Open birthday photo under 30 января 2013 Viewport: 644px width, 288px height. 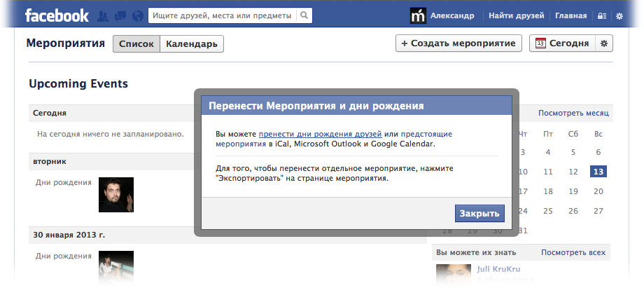click(x=116, y=266)
